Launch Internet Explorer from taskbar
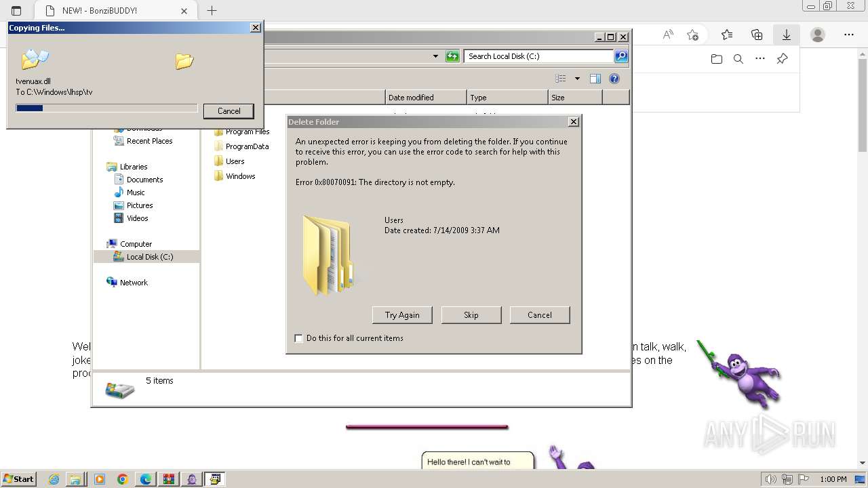Viewport: 868px width, 488px height. point(54,479)
